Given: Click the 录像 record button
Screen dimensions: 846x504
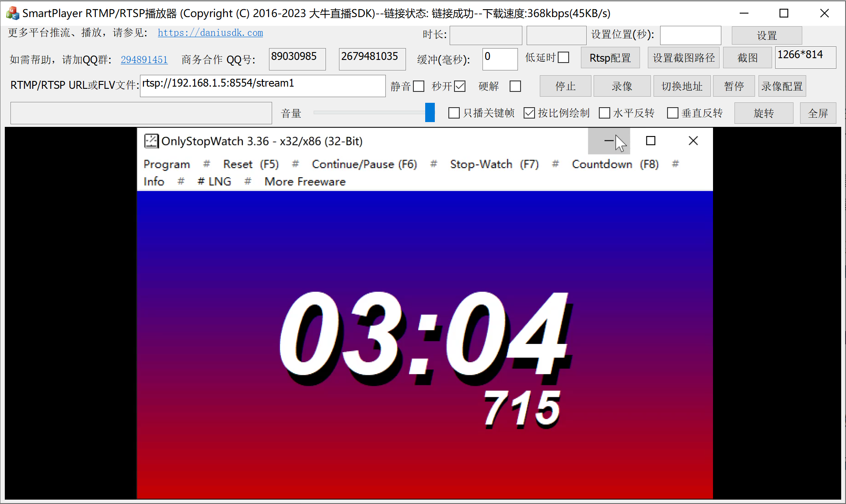Looking at the screenshot, I should [x=622, y=86].
